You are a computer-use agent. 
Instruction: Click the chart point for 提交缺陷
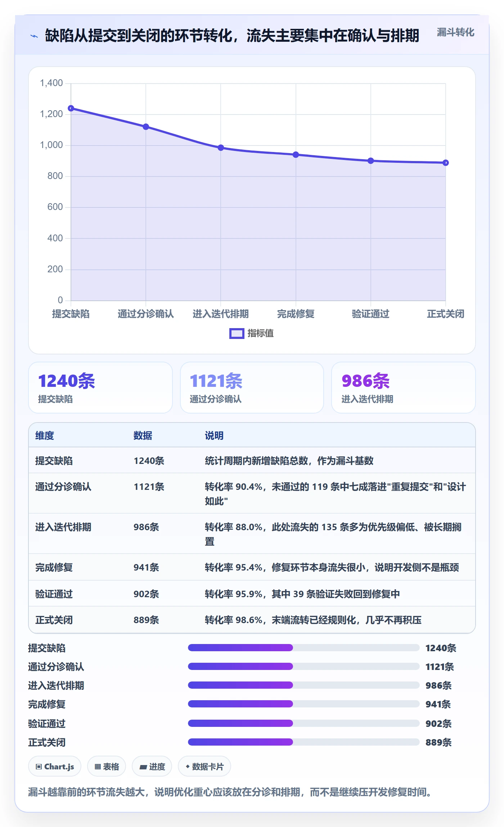coord(71,108)
